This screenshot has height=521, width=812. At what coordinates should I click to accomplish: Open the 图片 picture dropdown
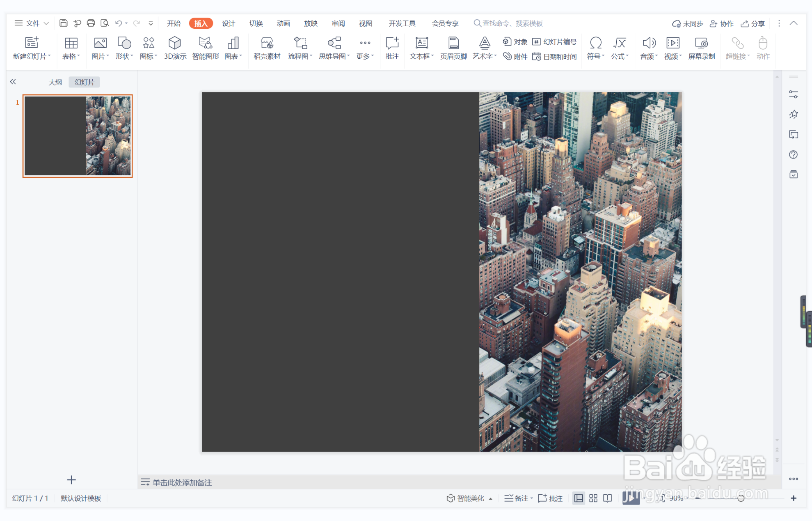[x=108, y=56]
